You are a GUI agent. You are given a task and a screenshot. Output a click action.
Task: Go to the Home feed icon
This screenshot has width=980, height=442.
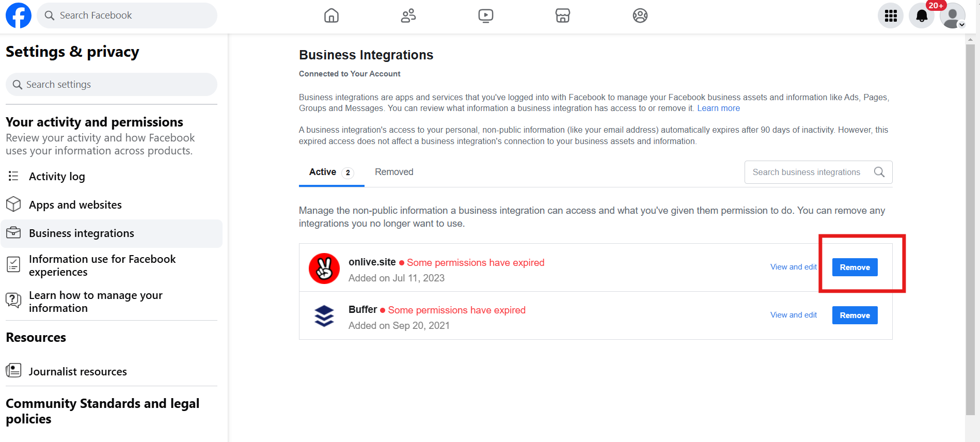[x=331, y=15]
